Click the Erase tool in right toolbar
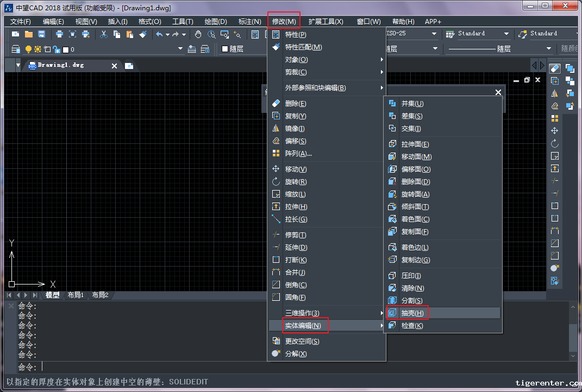Viewport: 582px width, 392px height. tap(554, 68)
